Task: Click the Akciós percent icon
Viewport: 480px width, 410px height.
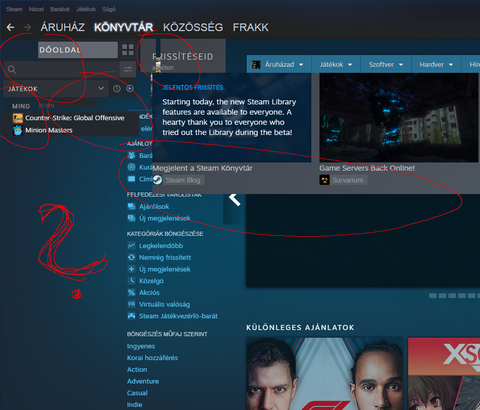Action: [x=131, y=292]
